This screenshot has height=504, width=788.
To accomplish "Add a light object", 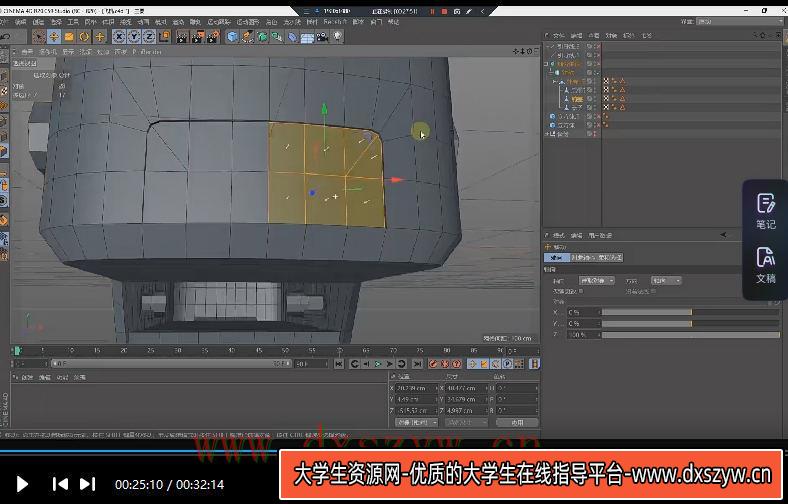I will [x=338, y=37].
